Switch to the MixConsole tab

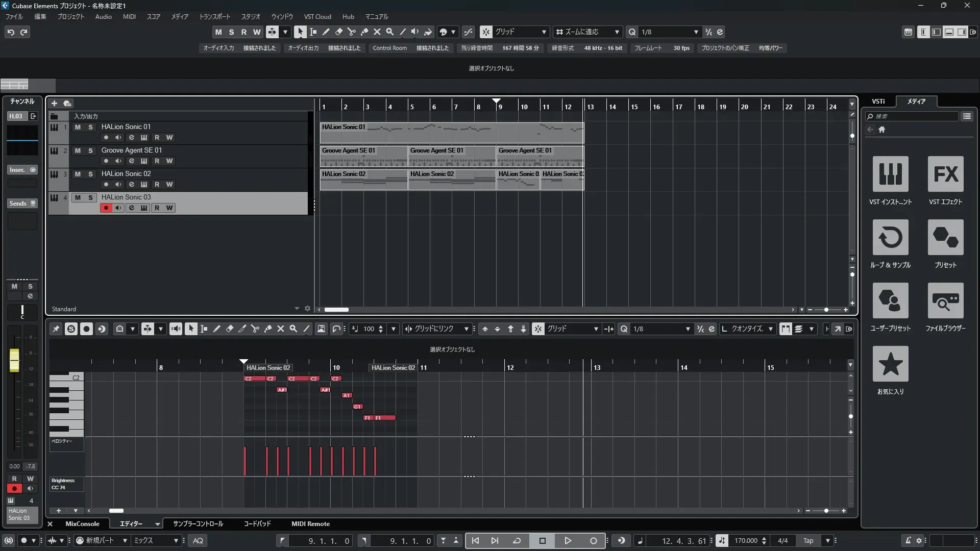pyautogui.click(x=82, y=524)
